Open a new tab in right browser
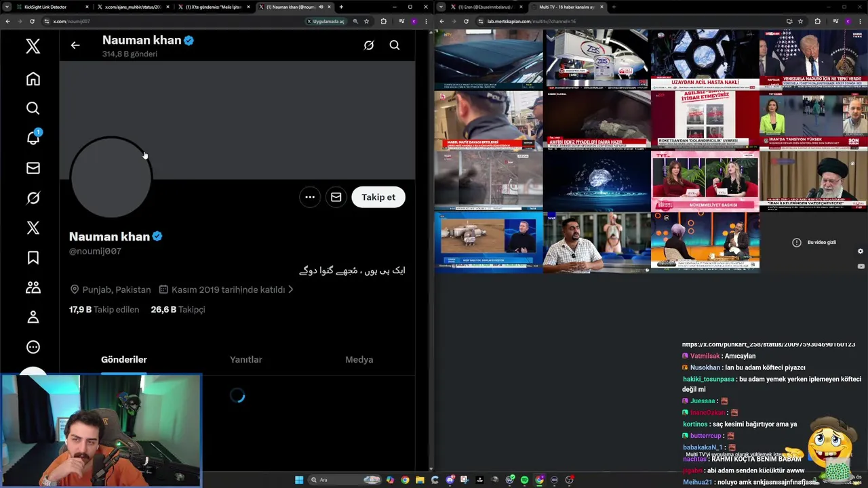 [x=614, y=7]
